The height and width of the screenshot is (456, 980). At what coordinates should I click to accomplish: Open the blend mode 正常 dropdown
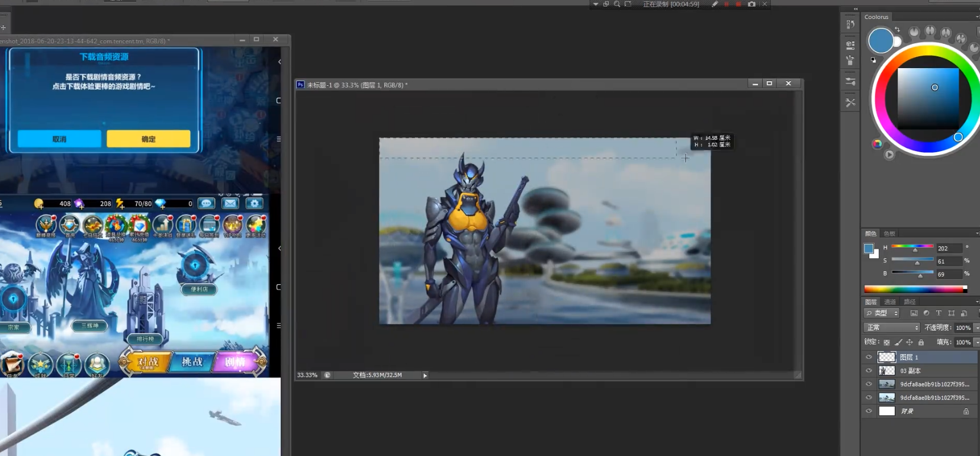click(892, 327)
